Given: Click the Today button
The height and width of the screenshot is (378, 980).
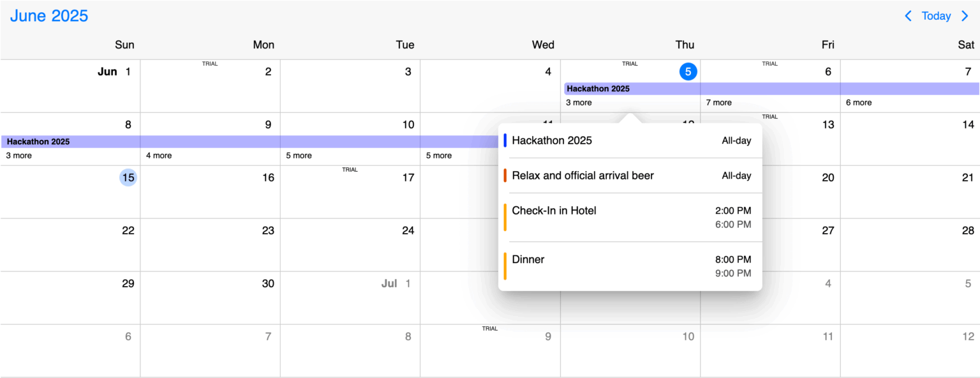Looking at the screenshot, I should pos(936,16).
